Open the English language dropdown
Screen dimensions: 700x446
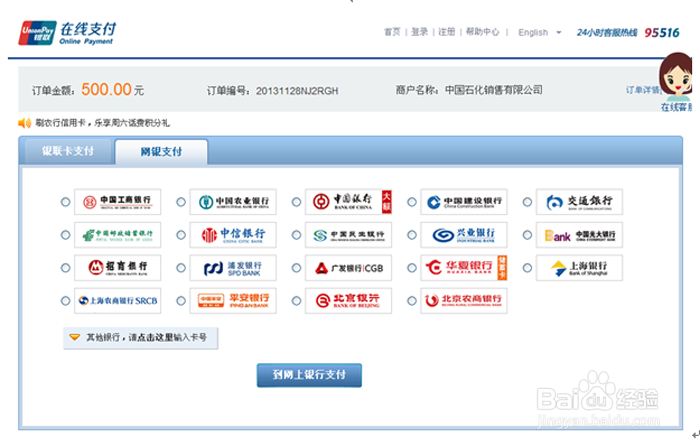(539, 33)
